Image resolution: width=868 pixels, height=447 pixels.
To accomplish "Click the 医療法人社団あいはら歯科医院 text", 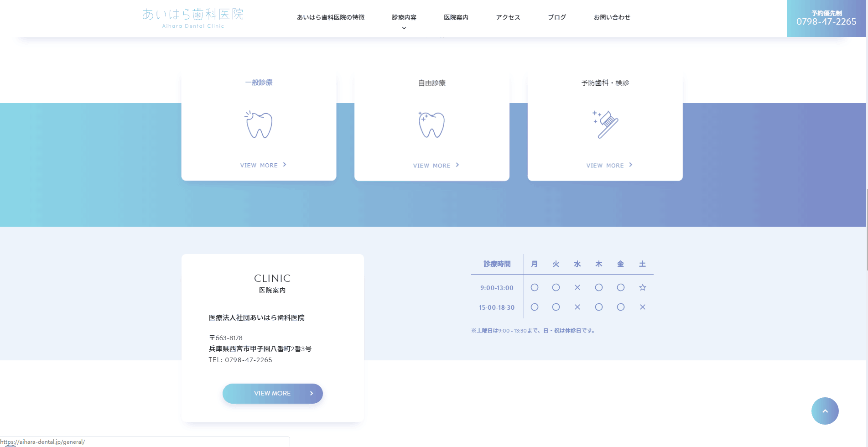I will click(257, 317).
